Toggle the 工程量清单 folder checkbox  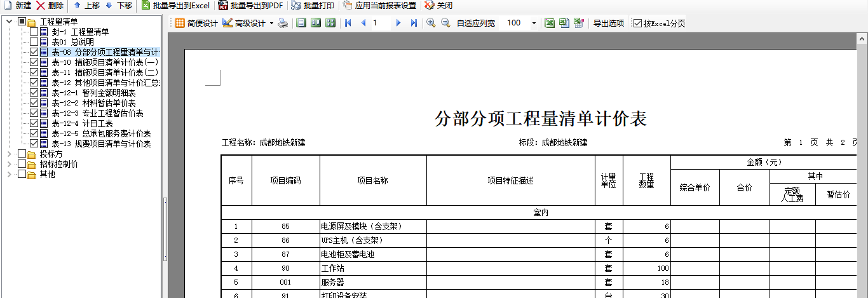pos(22,22)
